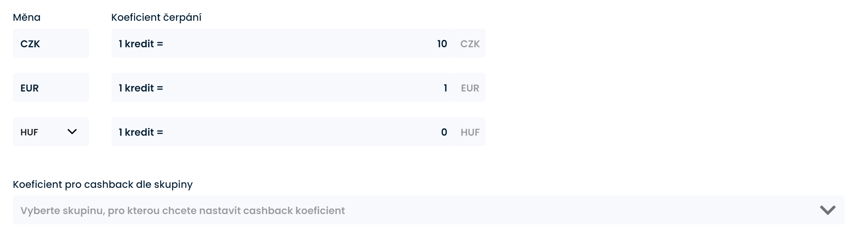Image resolution: width=868 pixels, height=236 pixels.
Task: Click the Měna column label
Action: click(27, 17)
